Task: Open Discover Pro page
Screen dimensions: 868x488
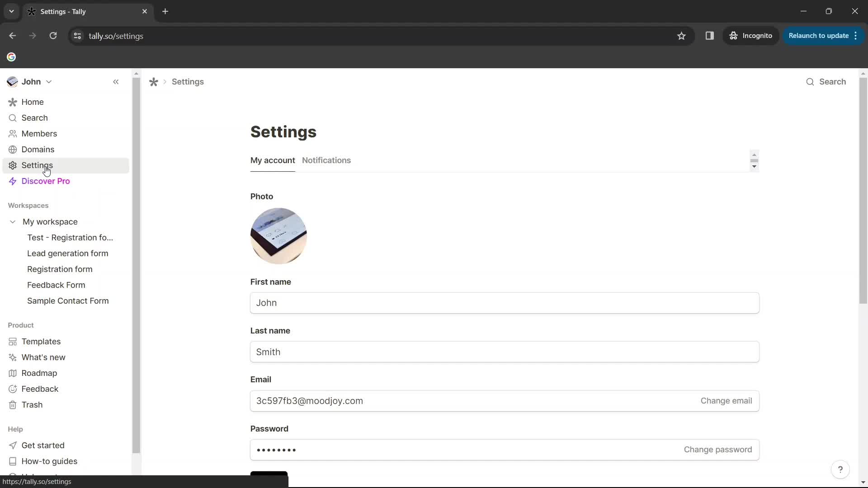Action: (x=45, y=181)
